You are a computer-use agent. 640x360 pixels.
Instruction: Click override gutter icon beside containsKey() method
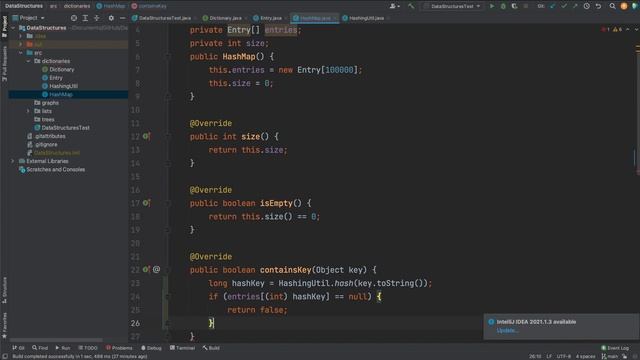pos(146,269)
